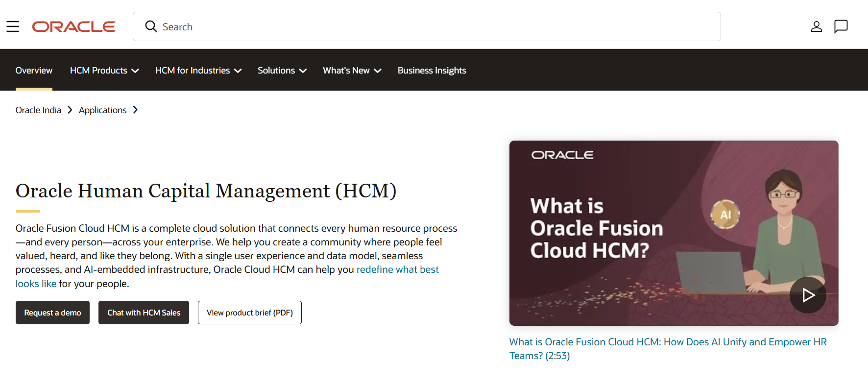
Task: Go to Oracle India breadcrumb
Action: pos(38,110)
